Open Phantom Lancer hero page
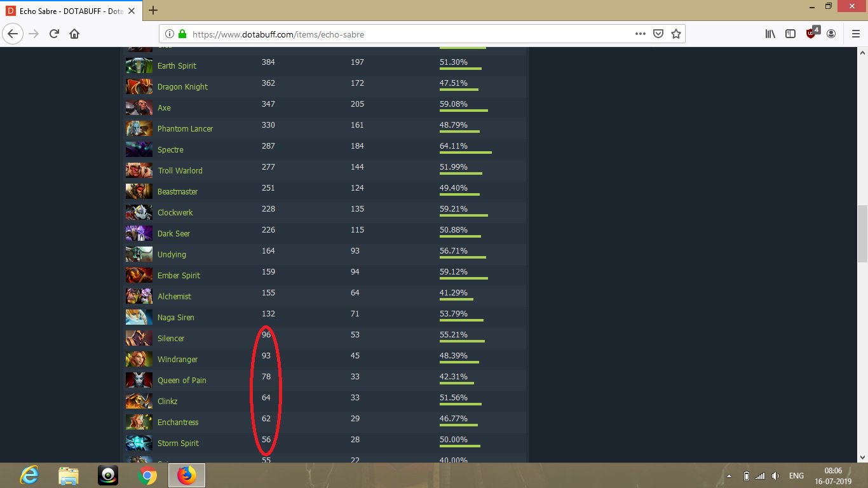Viewport: 868px width, 488px height. coord(185,129)
